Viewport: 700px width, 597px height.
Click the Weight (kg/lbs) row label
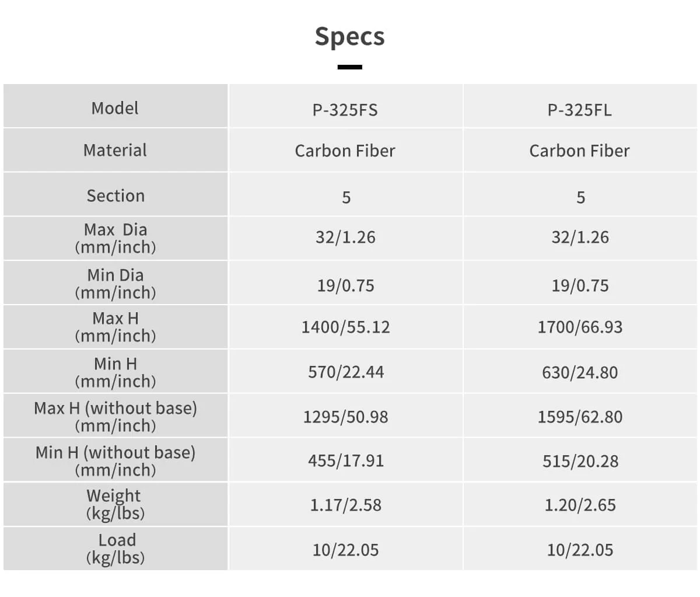(115, 504)
